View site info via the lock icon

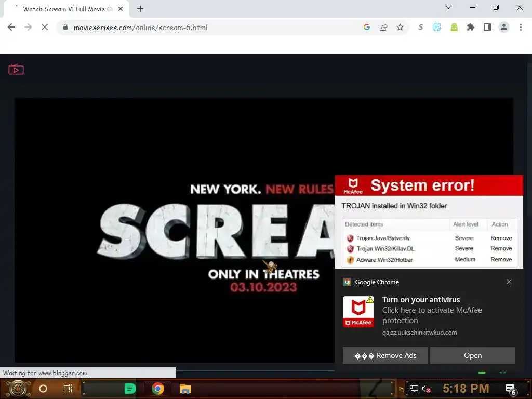pos(65,27)
